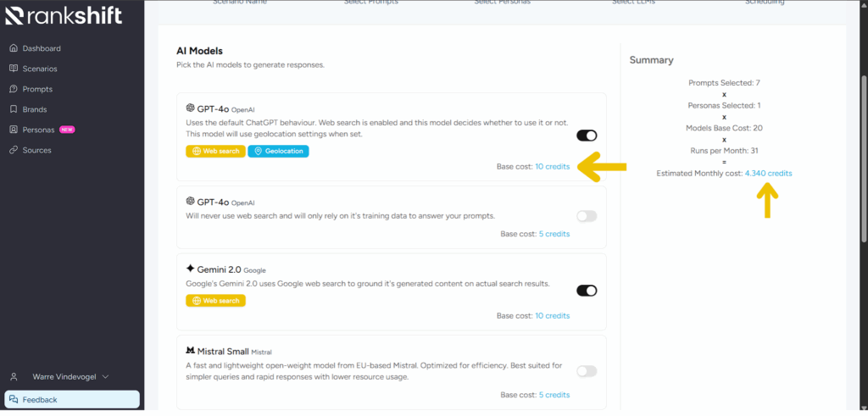Click the 10 credits link under GPT-4o
Viewport: 868px width, 416px height.
point(552,167)
